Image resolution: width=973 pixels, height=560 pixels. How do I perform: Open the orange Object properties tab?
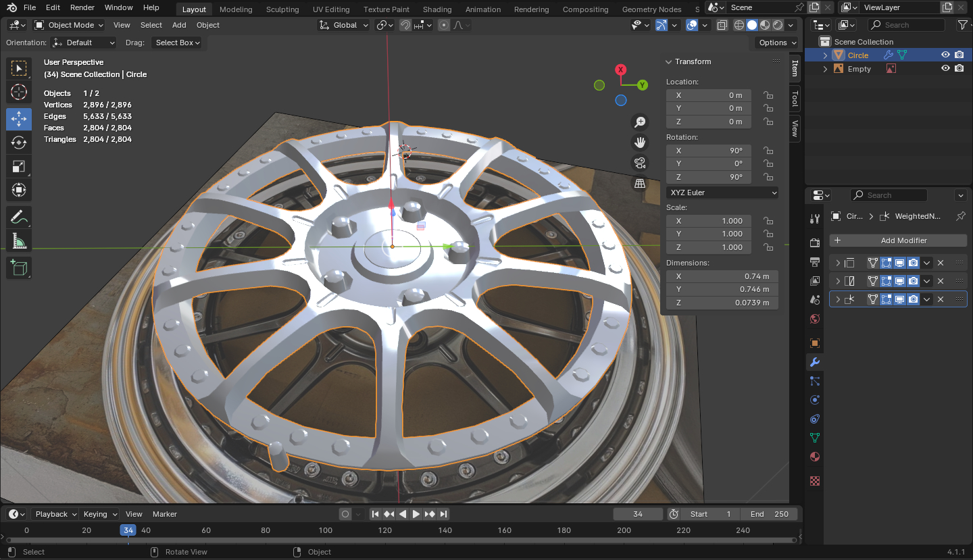pyautogui.click(x=815, y=343)
